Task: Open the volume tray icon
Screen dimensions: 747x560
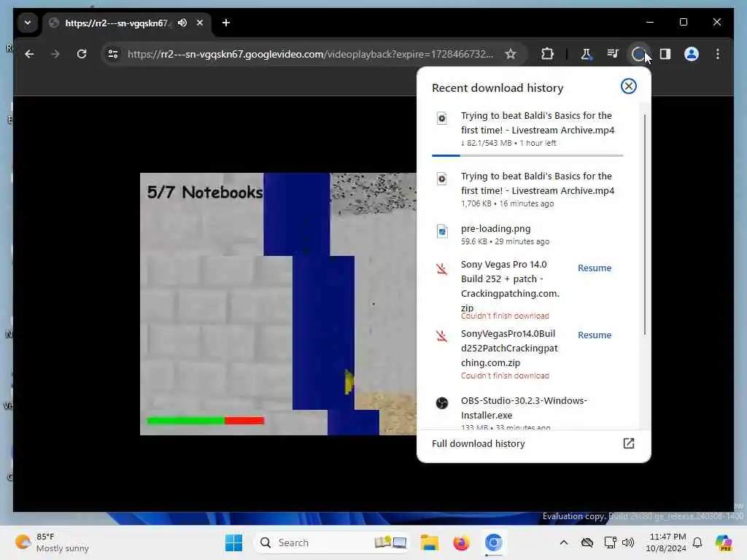Action: (628, 542)
